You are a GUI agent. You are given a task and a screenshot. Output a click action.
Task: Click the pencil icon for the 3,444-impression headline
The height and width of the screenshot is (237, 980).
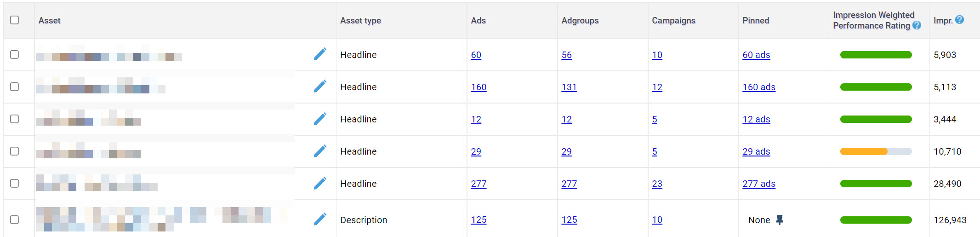click(320, 119)
